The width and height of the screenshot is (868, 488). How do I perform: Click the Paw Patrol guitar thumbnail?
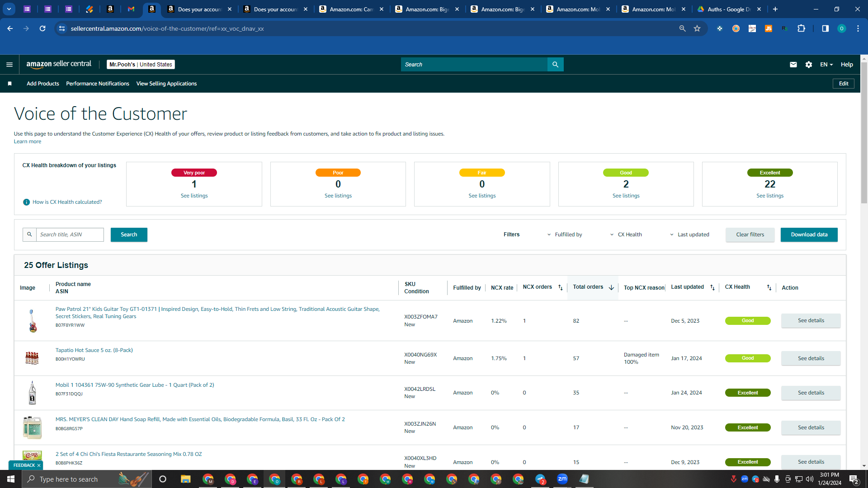point(32,321)
